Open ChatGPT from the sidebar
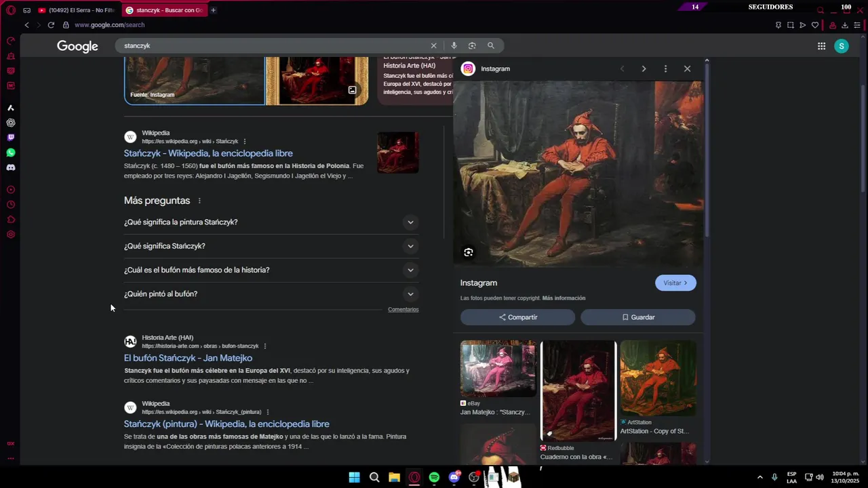 [x=11, y=123]
